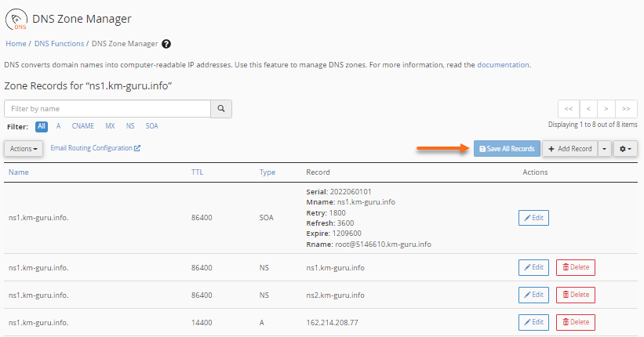Go to the previous page of records

588,109
